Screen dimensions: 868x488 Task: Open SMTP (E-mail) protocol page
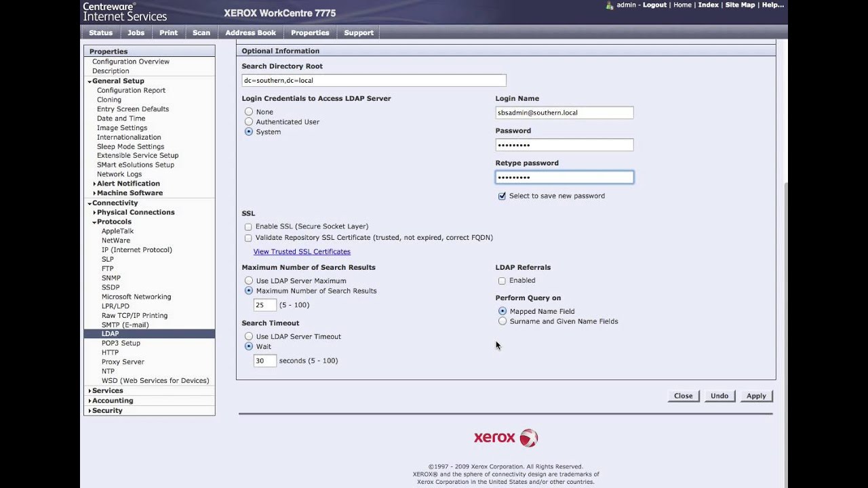[125, 325]
